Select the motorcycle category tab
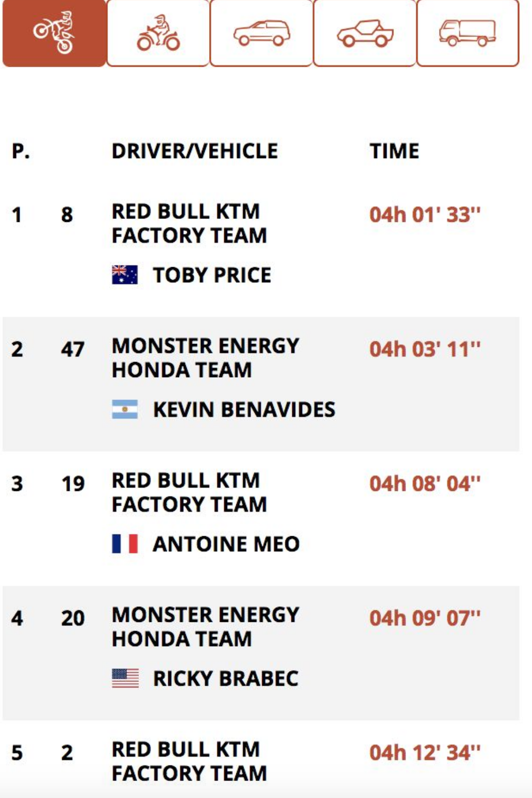This screenshot has width=532, height=798. coord(54,33)
